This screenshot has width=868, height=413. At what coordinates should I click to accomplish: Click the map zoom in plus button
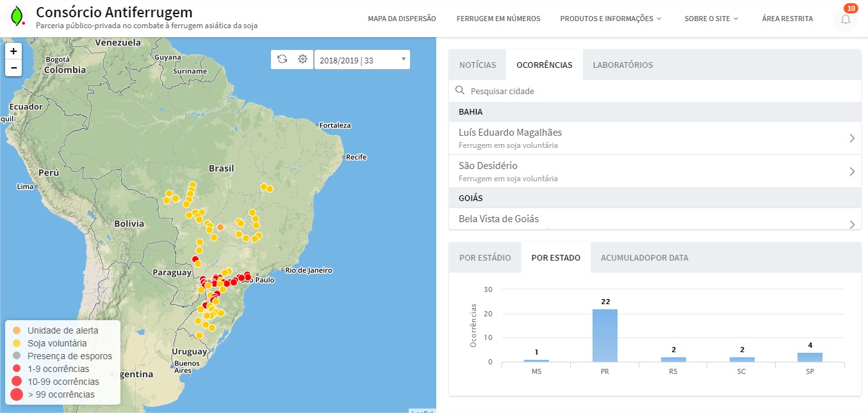tap(13, 51)
